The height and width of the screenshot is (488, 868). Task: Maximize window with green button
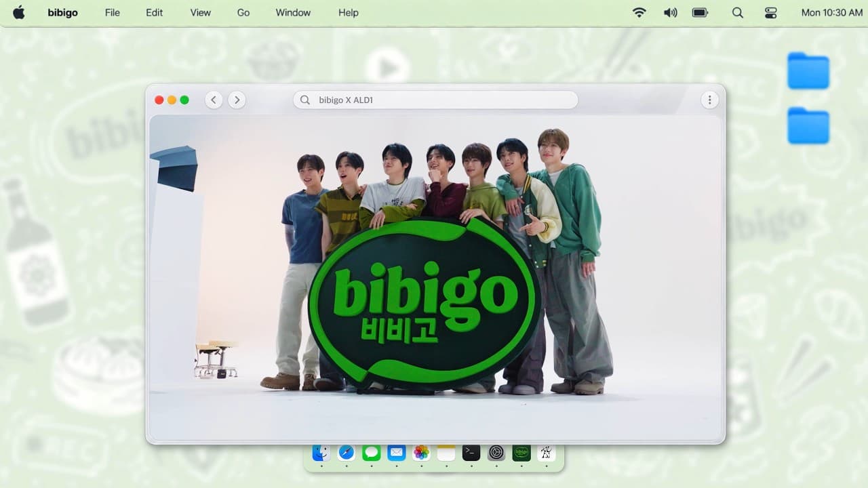pos(184,100)
